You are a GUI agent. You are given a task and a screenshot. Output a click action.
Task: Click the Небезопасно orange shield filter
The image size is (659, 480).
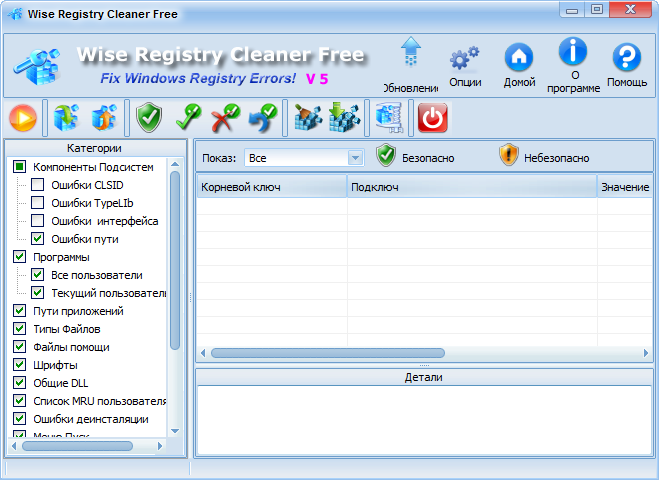[x=544, y=156]
